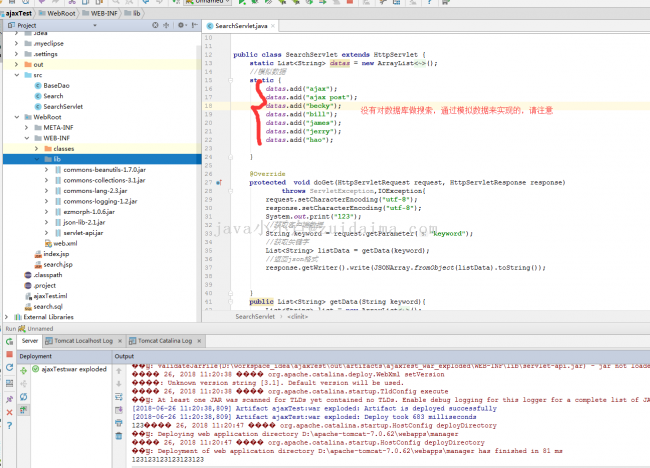Toggle folding for the getData method

(230, 302)
